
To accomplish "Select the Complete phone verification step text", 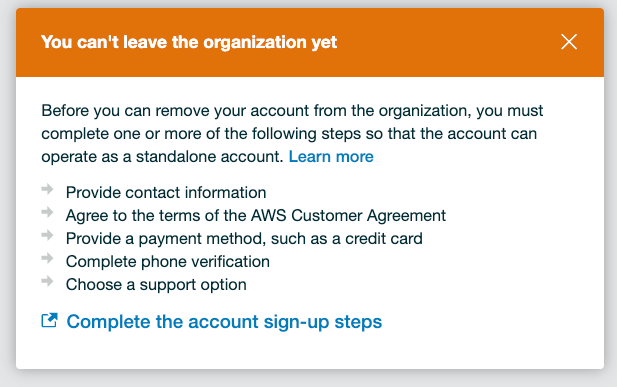I will click(168, 262).
